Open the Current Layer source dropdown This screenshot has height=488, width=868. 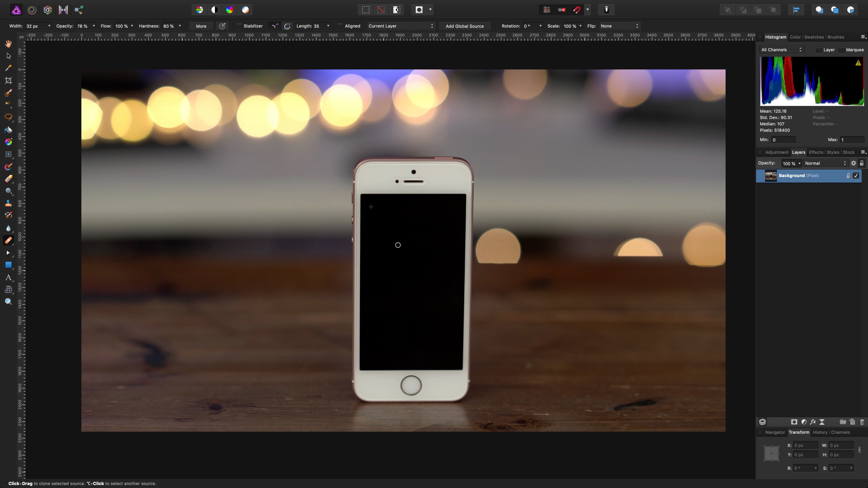[400, 26]
